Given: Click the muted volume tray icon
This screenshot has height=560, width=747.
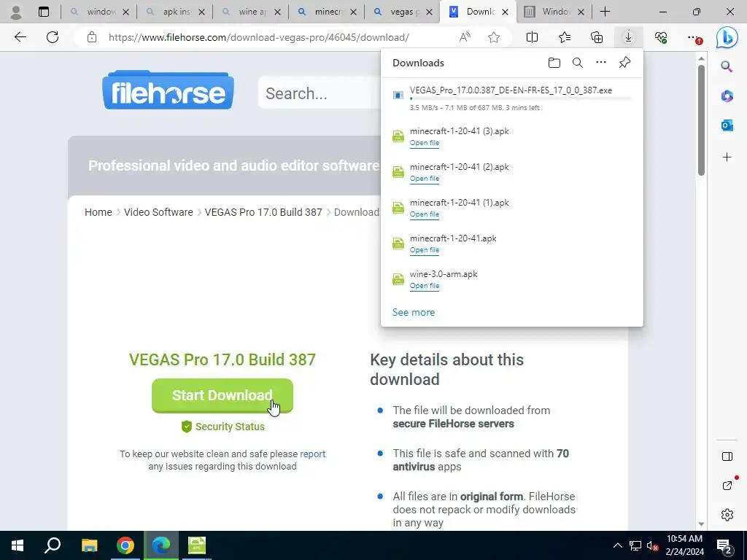Looking at the screenshot, I should 652,545.
